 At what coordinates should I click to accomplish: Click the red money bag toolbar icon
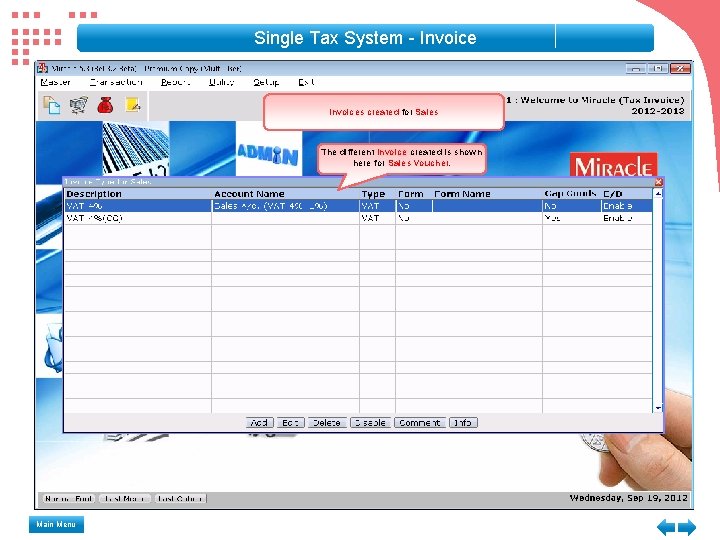tap(105, 105)
